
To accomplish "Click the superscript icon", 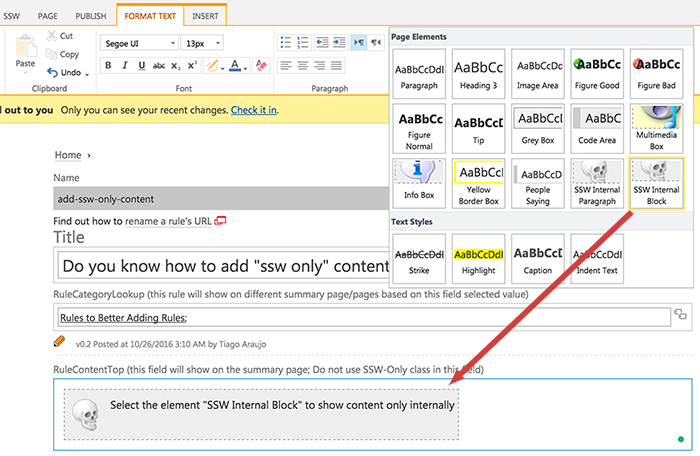I will coord(192,66).
